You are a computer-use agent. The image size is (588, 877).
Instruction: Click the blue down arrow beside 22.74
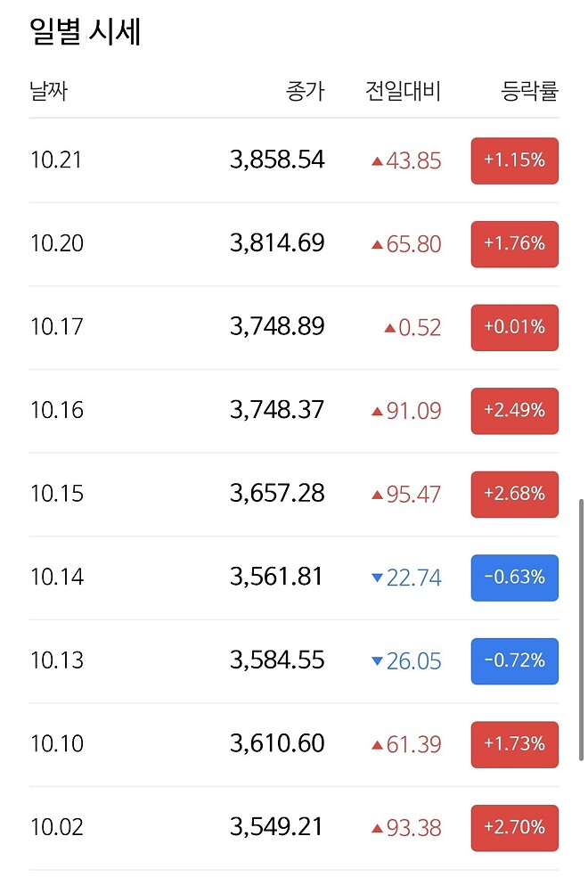pyautogui.click(x=377, y=578)
